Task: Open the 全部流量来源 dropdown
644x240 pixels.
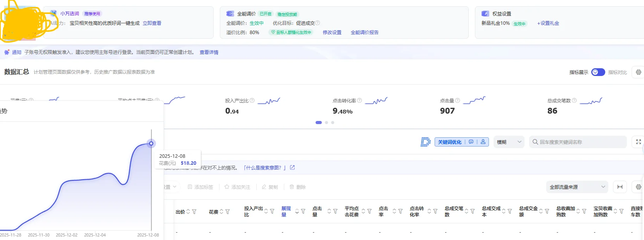Action: (577, 187)
